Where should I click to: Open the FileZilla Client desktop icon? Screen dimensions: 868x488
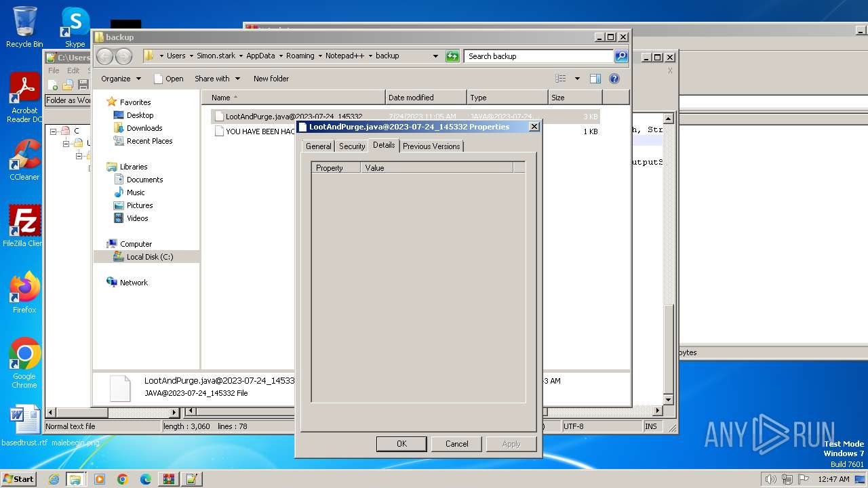[x=24, y=226]
